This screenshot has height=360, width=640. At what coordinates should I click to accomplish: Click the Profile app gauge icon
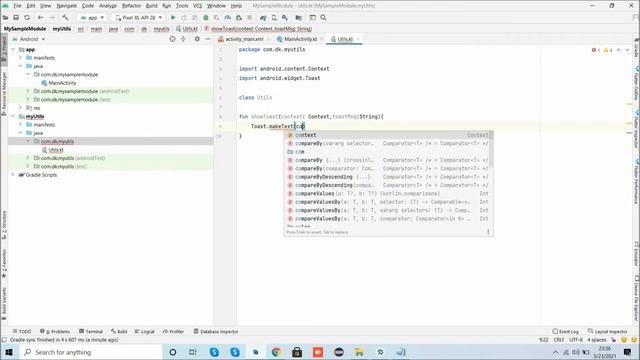228,18
